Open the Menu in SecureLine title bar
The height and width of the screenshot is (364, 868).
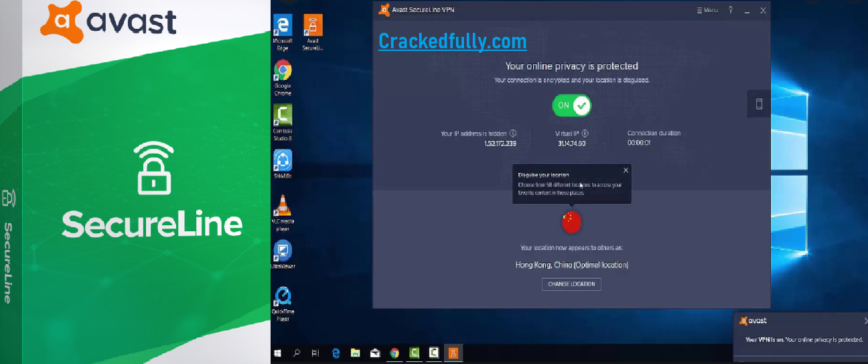[707, 10]
